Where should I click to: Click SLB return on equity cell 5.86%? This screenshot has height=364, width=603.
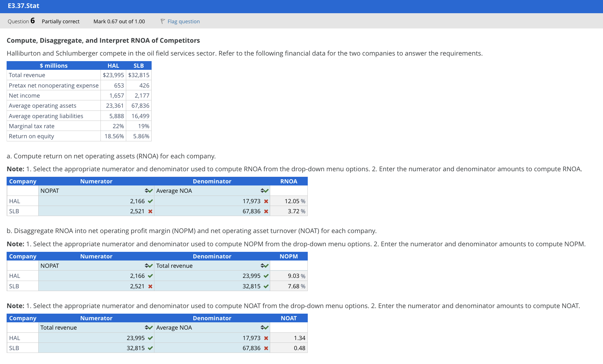click(x=139, y=136)
